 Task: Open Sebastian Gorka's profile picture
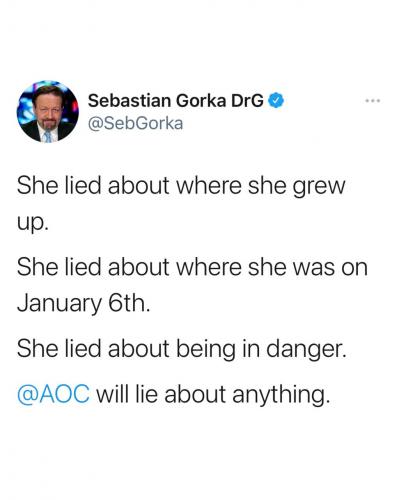coord(48,111)
